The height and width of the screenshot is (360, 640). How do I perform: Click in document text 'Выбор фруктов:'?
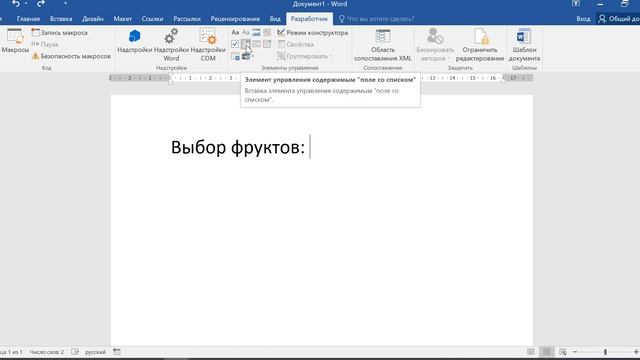click(x=238, y=147)
